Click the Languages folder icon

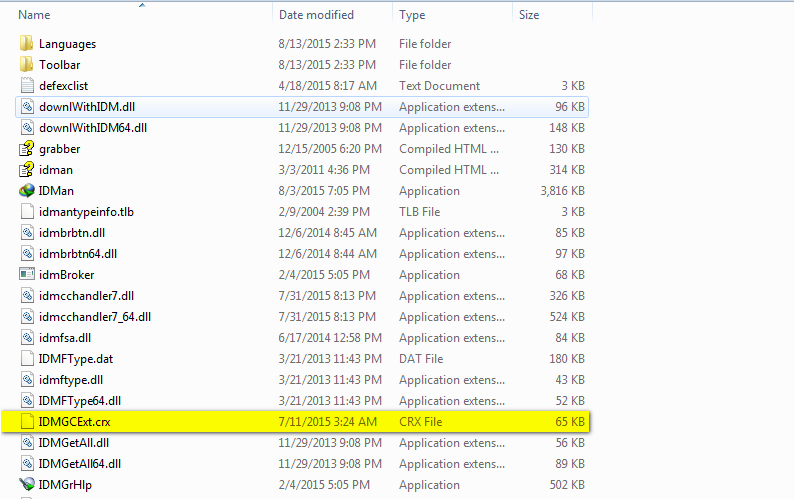point(27,44)
